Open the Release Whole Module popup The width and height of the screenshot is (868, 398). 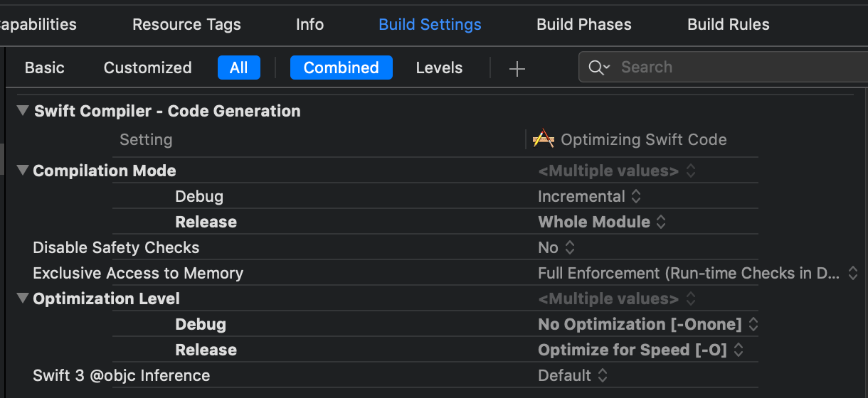602,222
